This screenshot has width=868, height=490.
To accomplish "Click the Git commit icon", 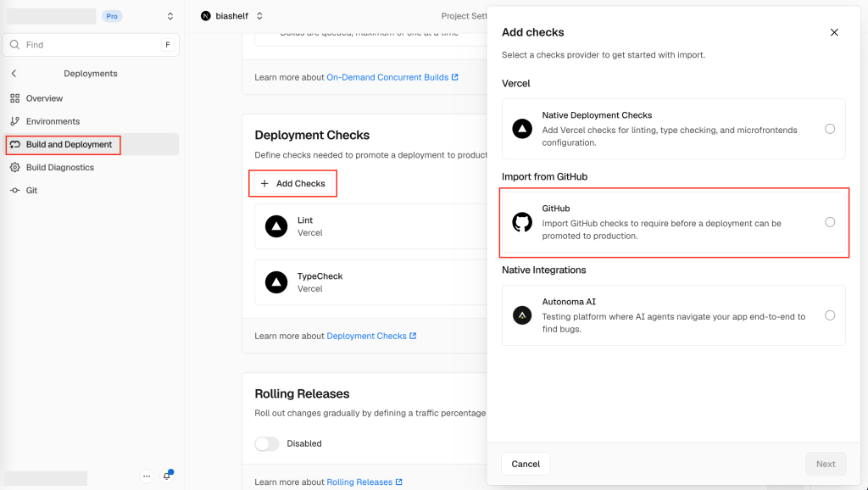I will pyautogui.click(x=15, y=191).
